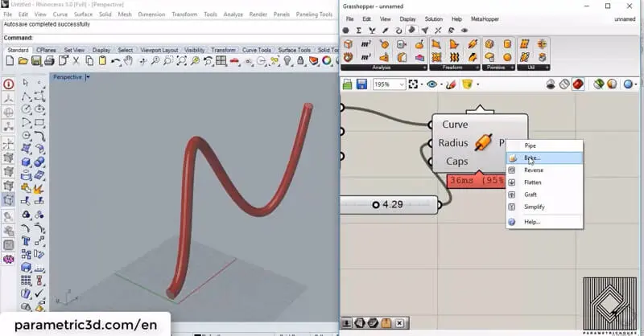This screenshot has height=336, width=644.
Task: Click the 4.29 number slider handle
Action: [x=376, y=205]
